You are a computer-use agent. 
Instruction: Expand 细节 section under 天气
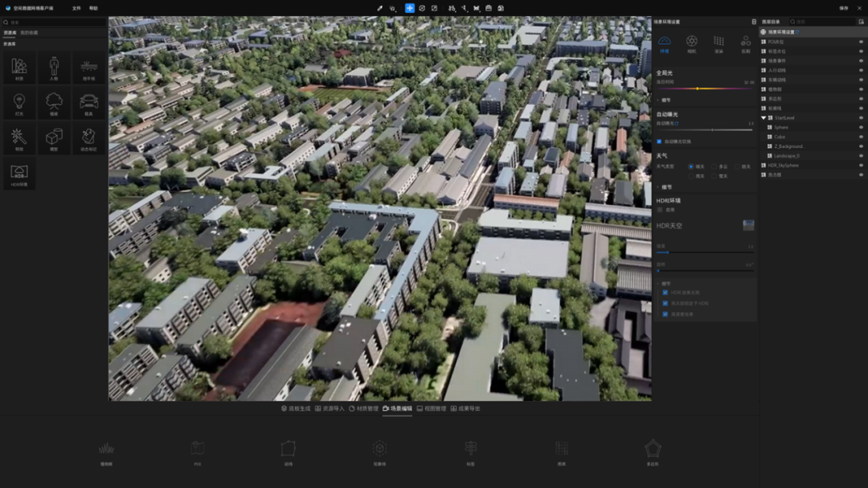[x=658, y=187]
